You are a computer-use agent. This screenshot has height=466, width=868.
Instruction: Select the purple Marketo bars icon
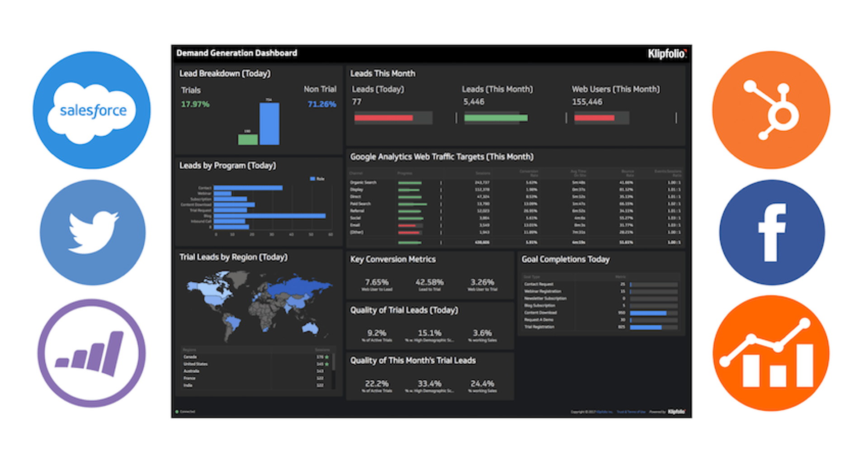92,353
